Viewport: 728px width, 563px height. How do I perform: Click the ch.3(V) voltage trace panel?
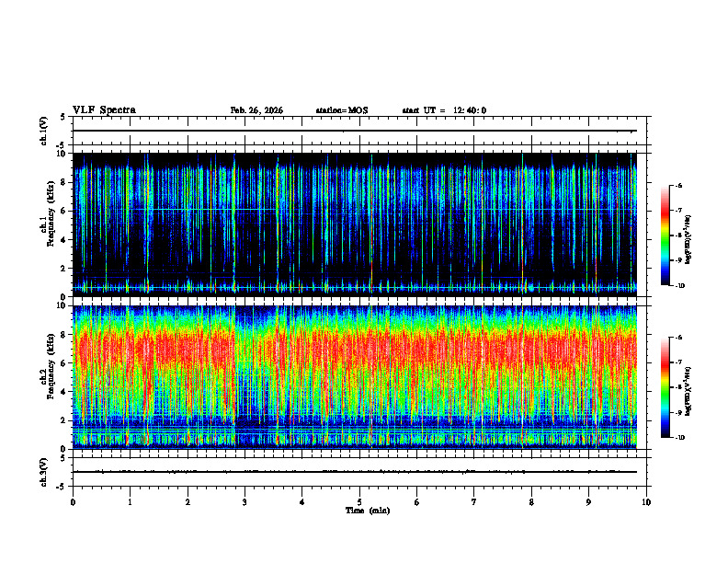[x=359, y=472]
